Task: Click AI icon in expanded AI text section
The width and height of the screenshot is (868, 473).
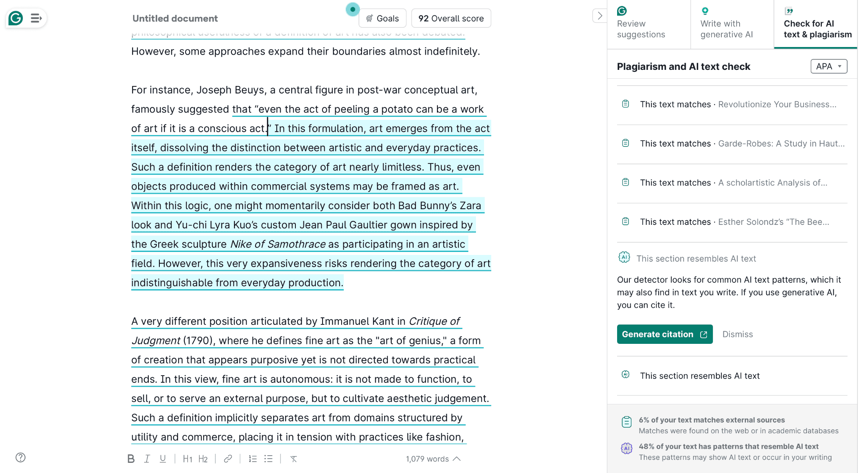Action: click(624, 257)
